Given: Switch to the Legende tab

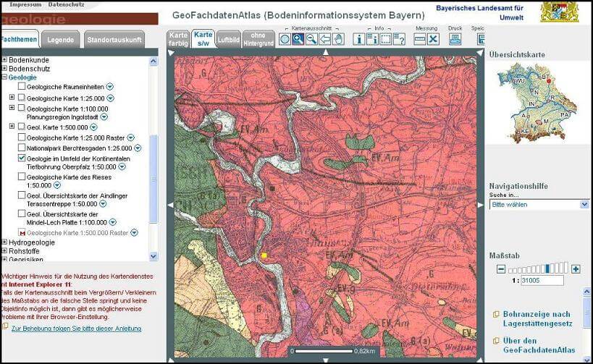Looking at the screenshot, I should click(x=61, y=40).
